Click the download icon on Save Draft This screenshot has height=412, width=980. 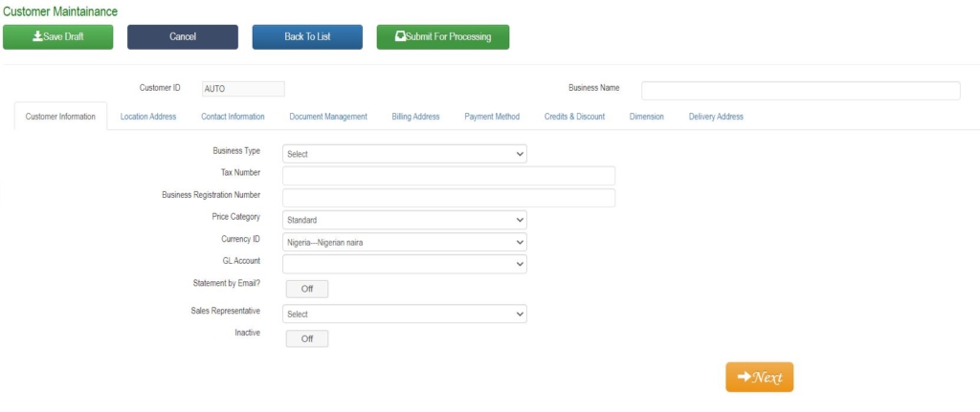click(37, 37)
